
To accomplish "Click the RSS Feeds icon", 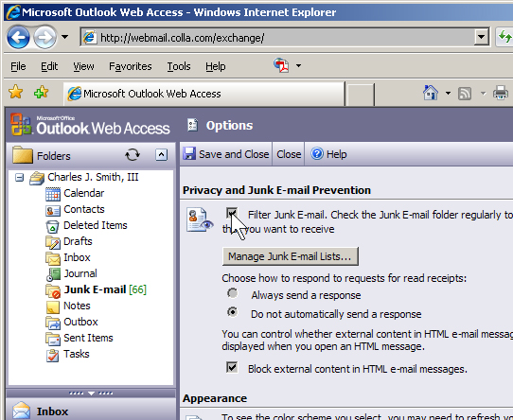I will tap(465, 94).
